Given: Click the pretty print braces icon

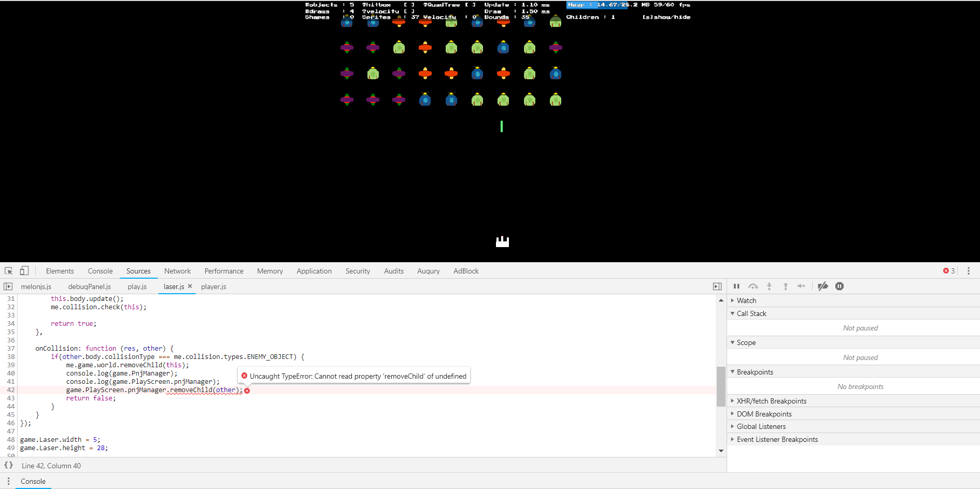Looking at the screenshot, I should pos(9,465).
